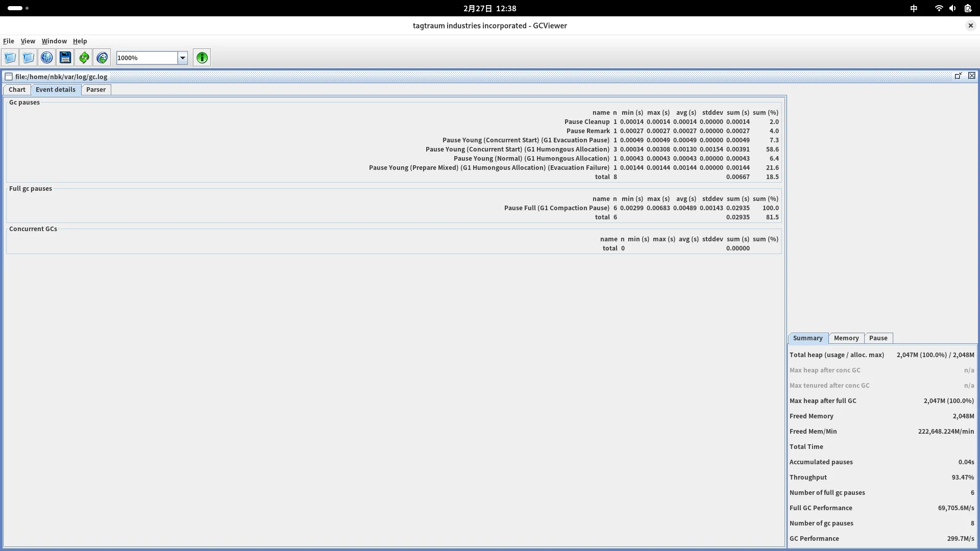Viewport: 980px width, 551px height.
Task: Open the View menu
Action: point(28,41)
